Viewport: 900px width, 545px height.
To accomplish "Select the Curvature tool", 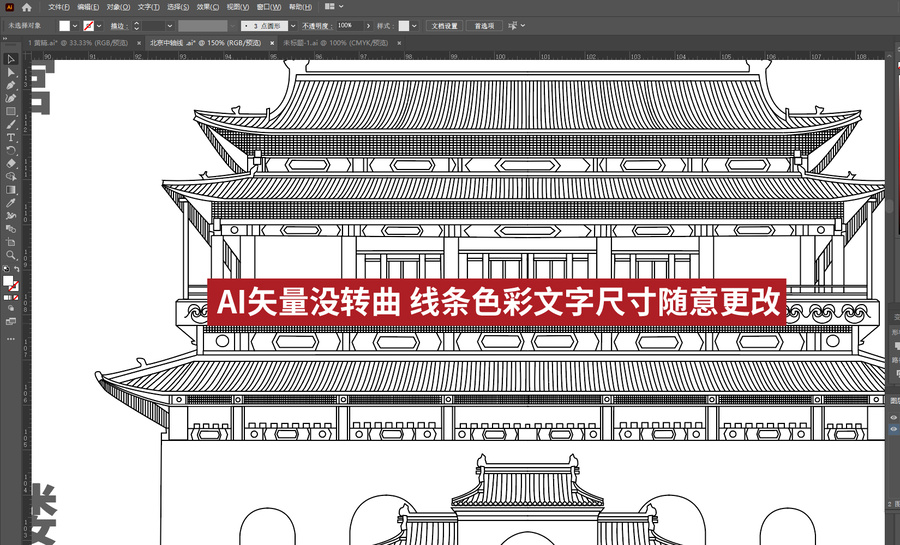I will click(10, 98).
